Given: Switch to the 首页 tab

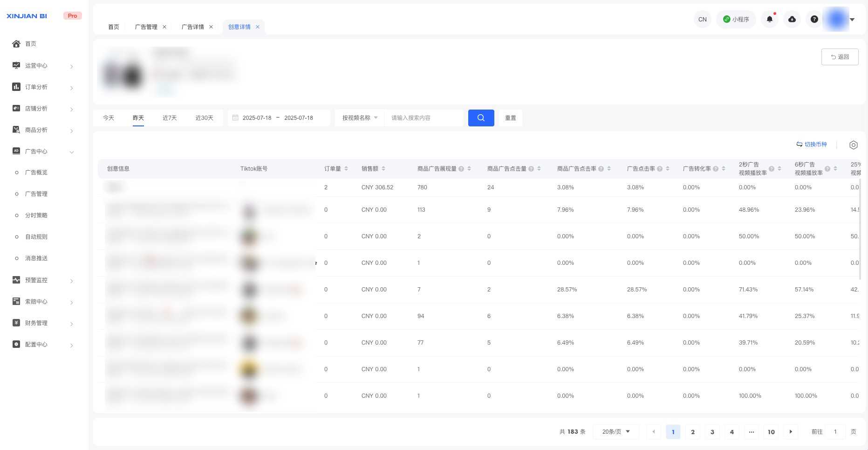Looking at the screenshot, I should 114,27.
